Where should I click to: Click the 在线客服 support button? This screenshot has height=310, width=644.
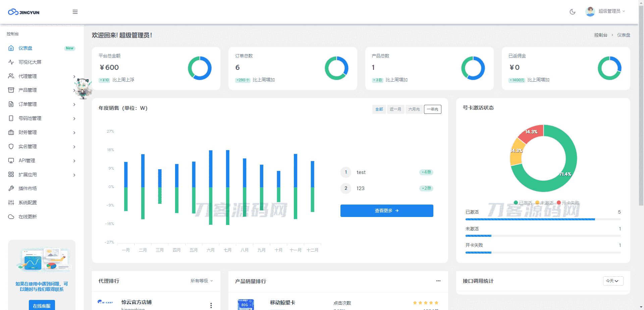[x=42, y=306]
